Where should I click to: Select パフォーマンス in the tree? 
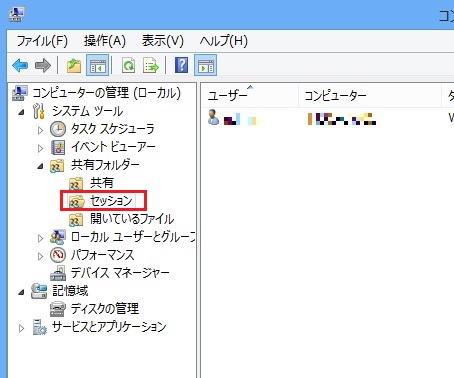[102, 255]
